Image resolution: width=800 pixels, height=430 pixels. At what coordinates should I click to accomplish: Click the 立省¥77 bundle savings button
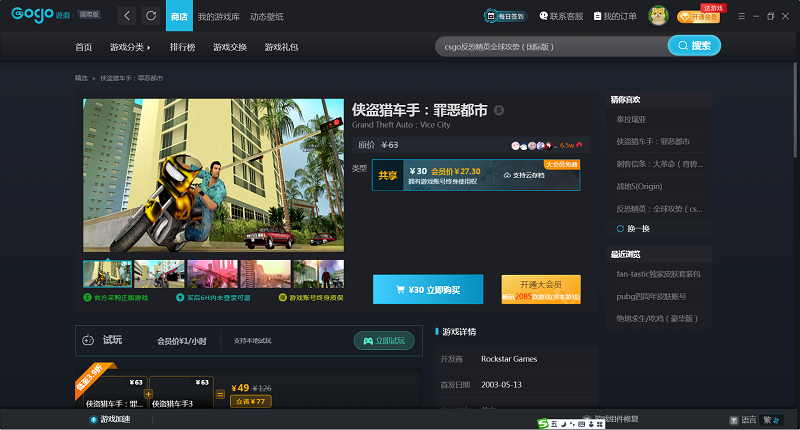click(251, 401)
